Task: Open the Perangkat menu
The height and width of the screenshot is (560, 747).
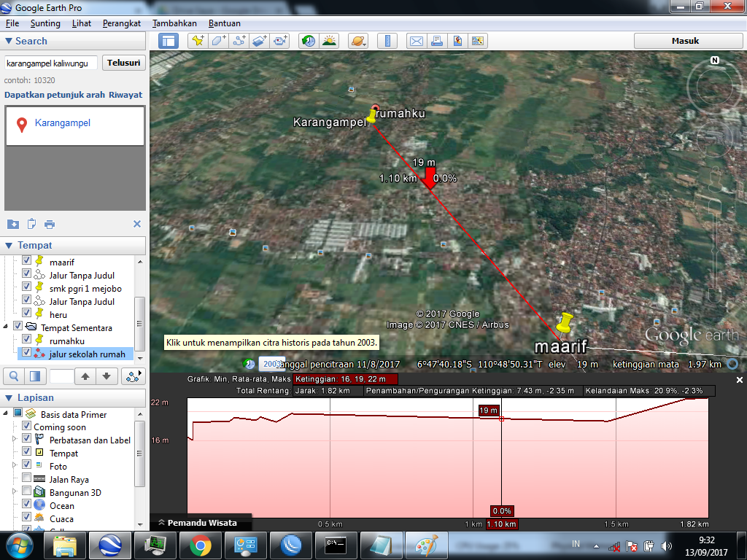Action: click(122, 23)
